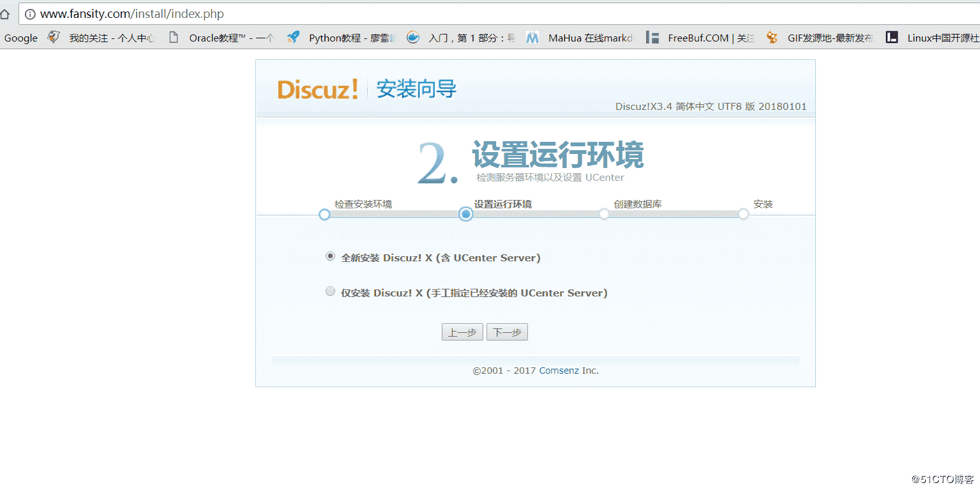Image resolution: width=980 pixels, height=490 pixels.
Task: Click the 创建数据库 step label
Action: click(x=638, y=204)
